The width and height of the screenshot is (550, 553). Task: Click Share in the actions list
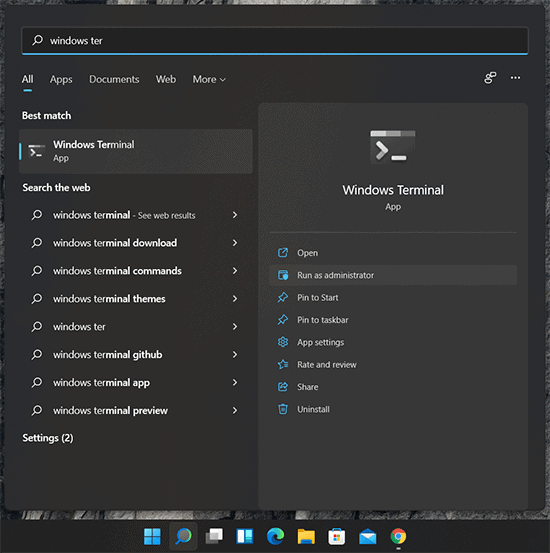coord(393,387)
